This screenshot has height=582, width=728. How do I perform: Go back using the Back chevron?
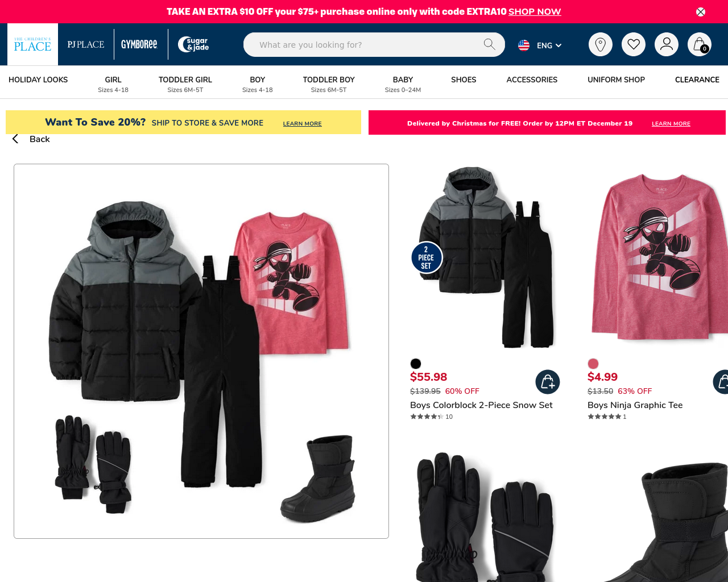(x=31, y=139)
